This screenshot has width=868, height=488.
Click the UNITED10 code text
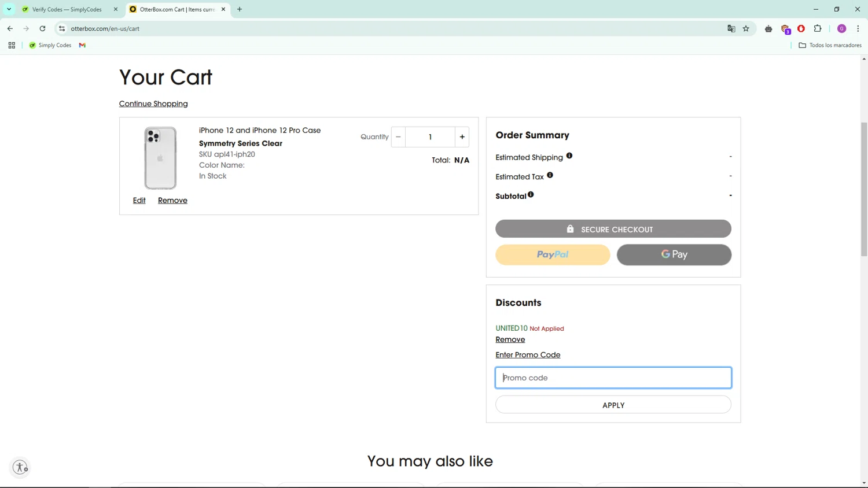click(x=512, y=328)
